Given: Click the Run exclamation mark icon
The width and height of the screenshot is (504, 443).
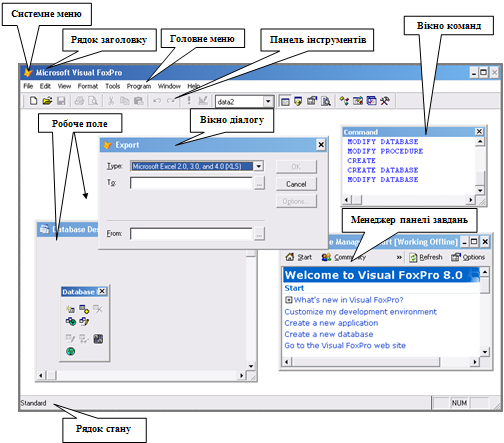Looking at the screenshot, I should tap(189, 101).
